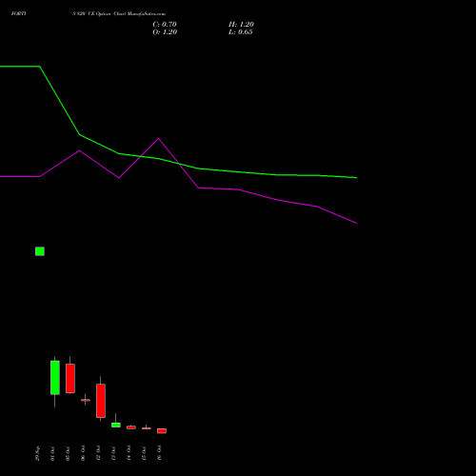This screenshot has width=476, height=476.
Task: Click the large red candlestick next to the tall green one
Action: click(70, 378)
